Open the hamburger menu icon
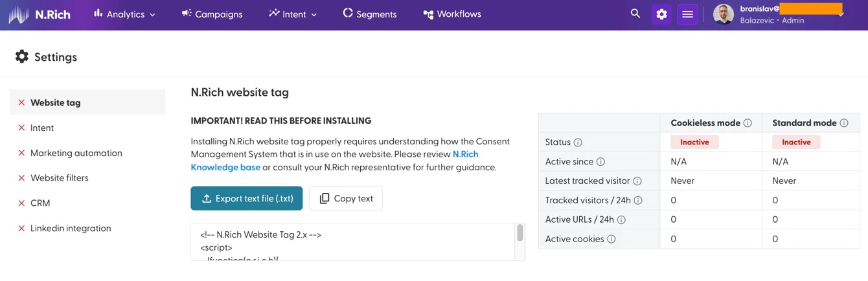This screenshot has height=281, width=868. click(688, 14)
